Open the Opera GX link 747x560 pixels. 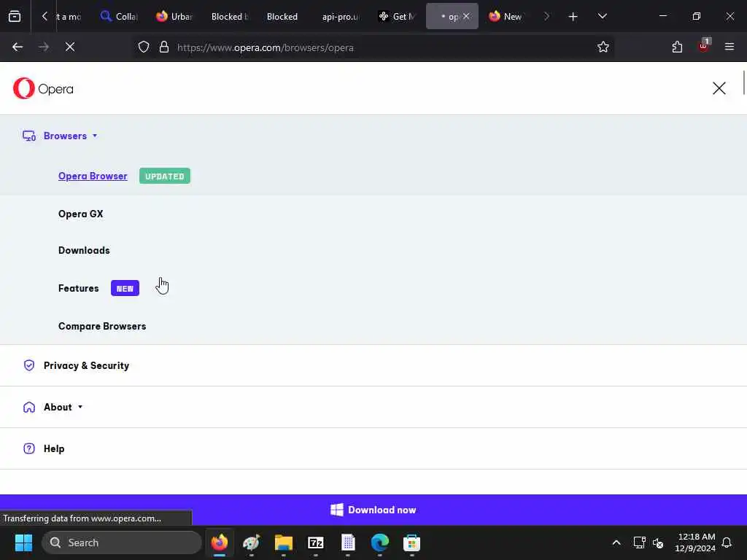(x=80, y=214)
